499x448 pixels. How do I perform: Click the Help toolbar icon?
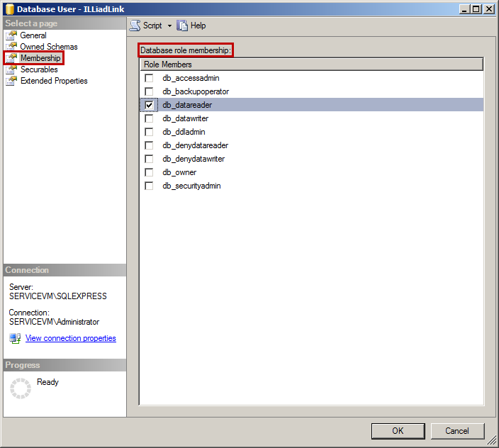[183, 26]
